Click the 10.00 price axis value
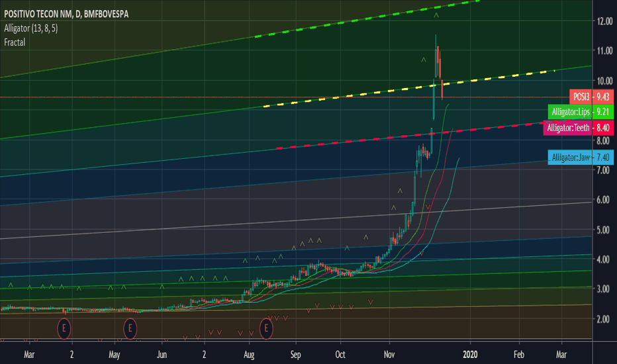 [x=604, y=81]
